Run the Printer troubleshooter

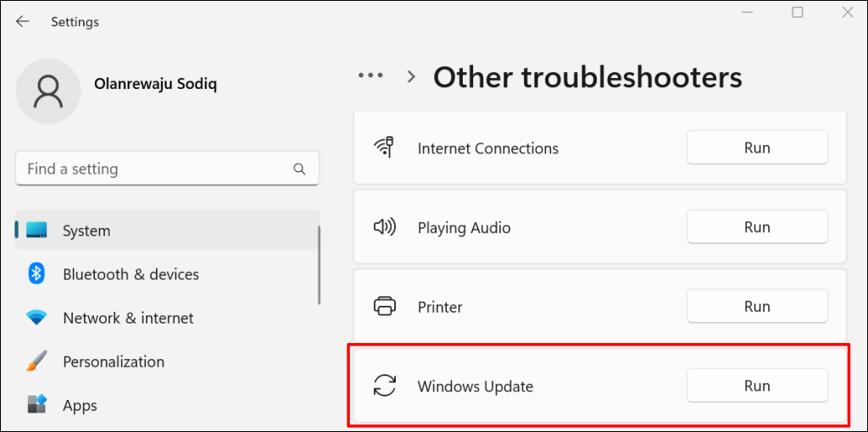[756, 307]
